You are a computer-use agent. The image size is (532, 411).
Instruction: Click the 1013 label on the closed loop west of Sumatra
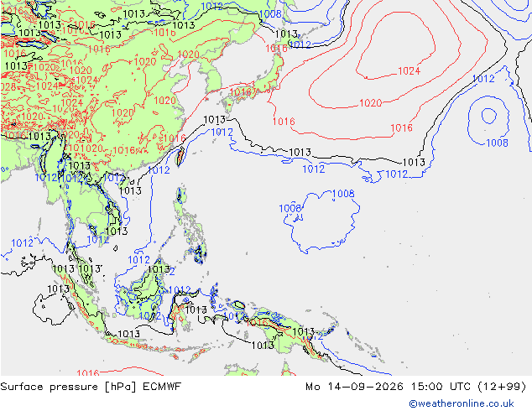coord(58,289)
